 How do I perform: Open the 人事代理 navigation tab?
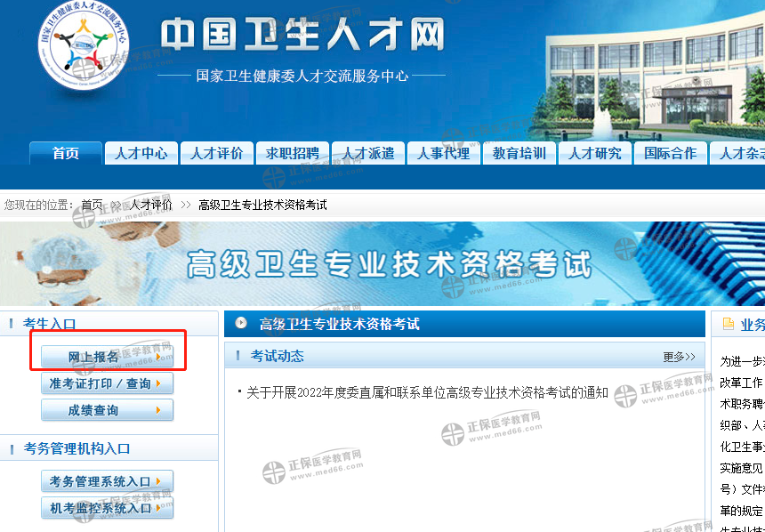click(x=443, y=153)
